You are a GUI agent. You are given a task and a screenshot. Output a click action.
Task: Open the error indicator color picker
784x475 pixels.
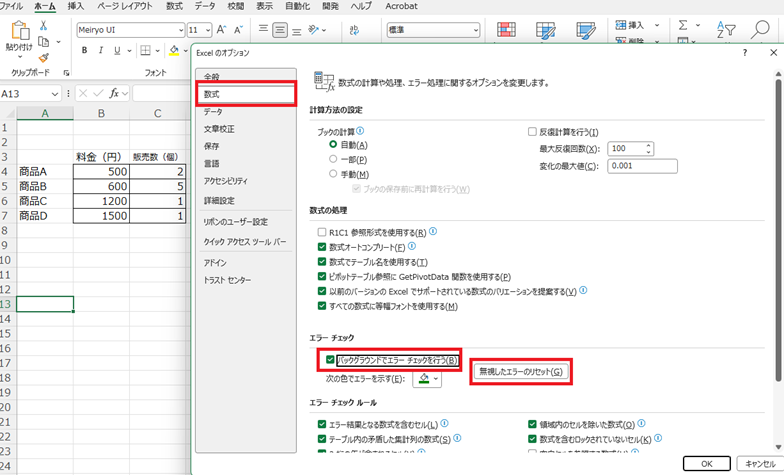click(427, 379)
